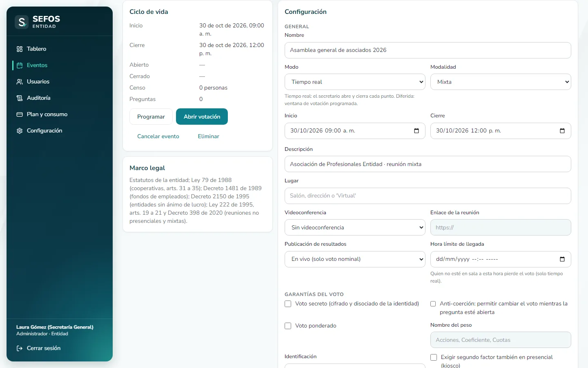Viewport: 588px width, 368px height.
Task: Open the Modalidad dropdown
Action: [x=501, y=82]
